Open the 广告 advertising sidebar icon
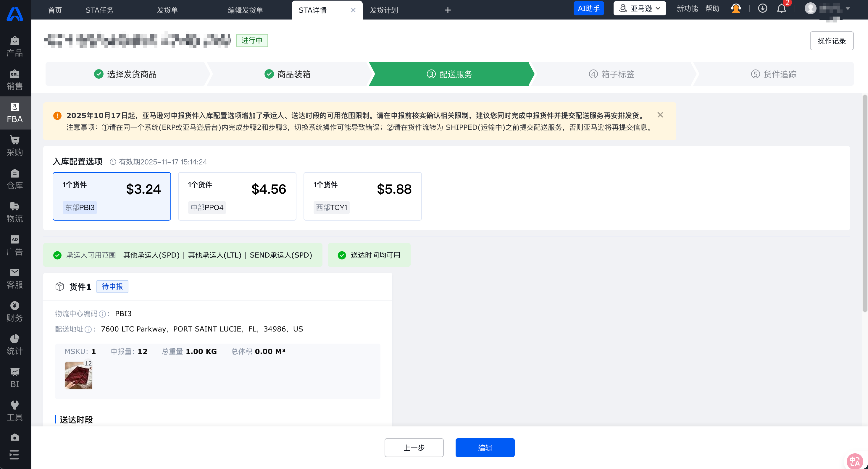 [15, 245]
